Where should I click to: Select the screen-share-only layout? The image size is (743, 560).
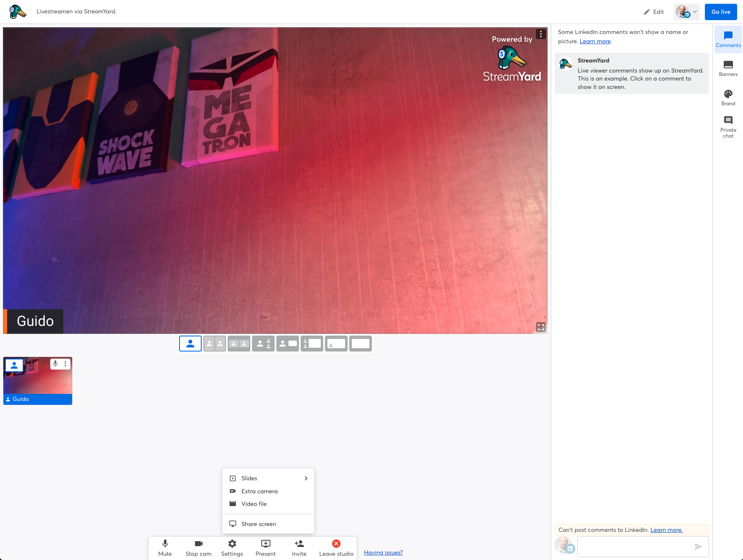pyautogui.click(x=360, y=343)
